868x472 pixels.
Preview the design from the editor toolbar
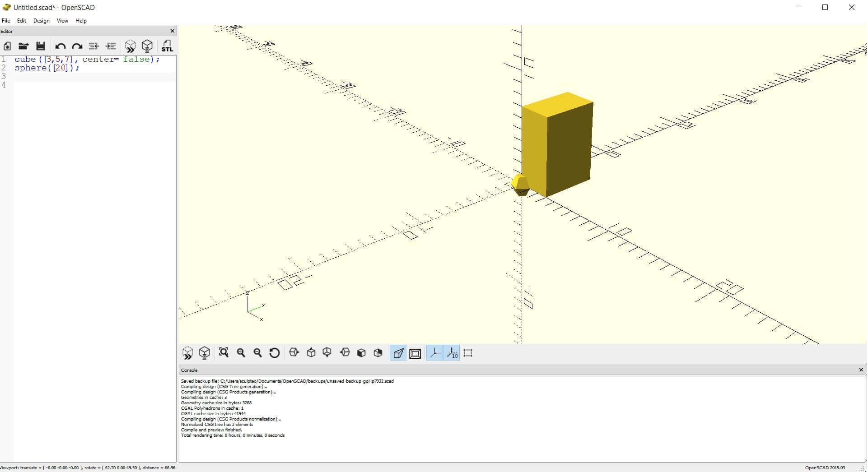[130, 46]
